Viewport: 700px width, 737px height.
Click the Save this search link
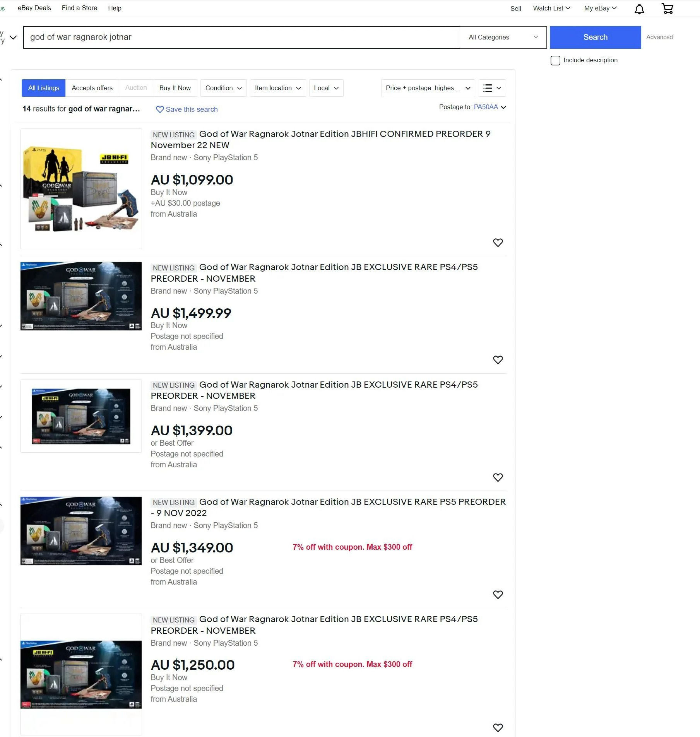[x=192, y=109]
